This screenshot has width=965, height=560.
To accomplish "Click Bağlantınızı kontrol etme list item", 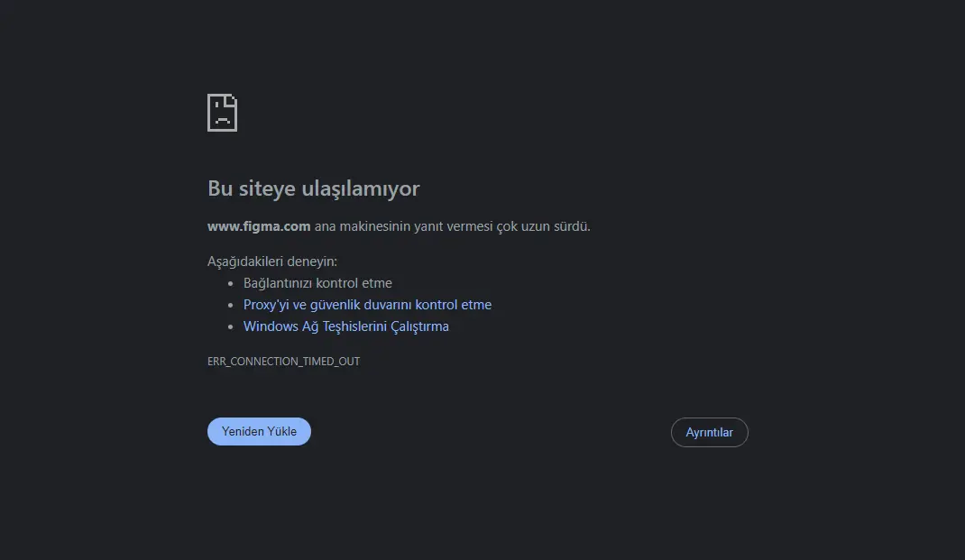I will 317,283.
